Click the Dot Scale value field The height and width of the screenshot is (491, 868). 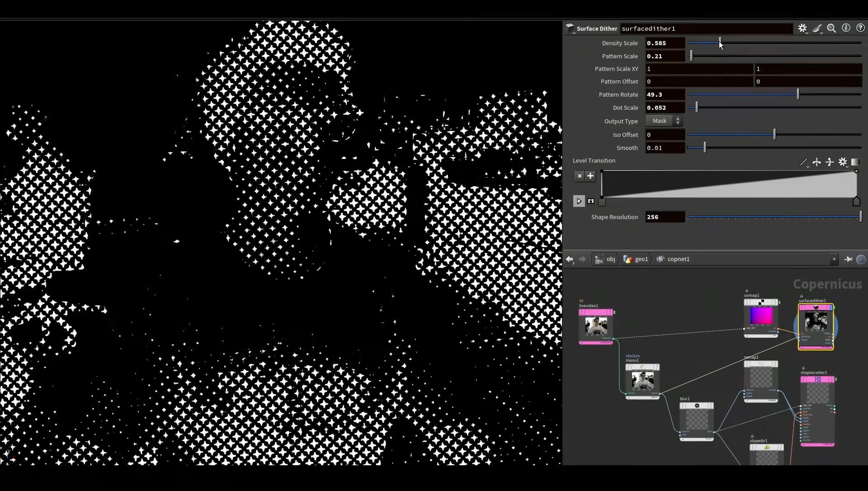(665, 108)
